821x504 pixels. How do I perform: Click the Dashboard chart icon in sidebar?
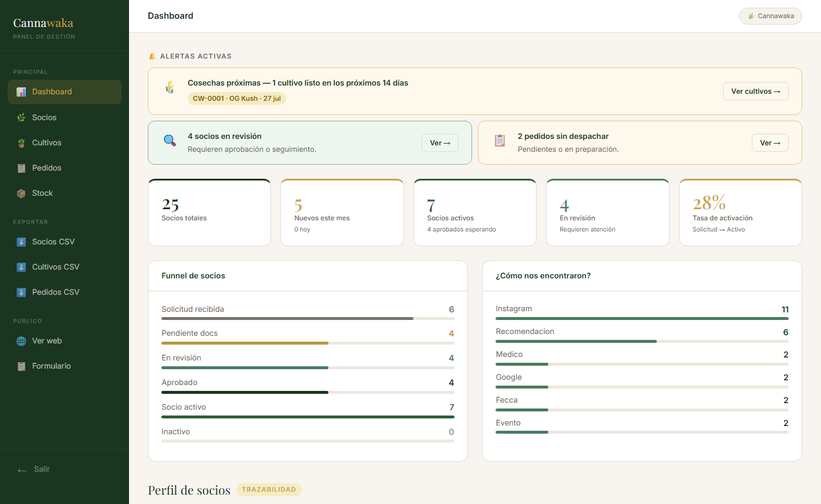[21, 92]
